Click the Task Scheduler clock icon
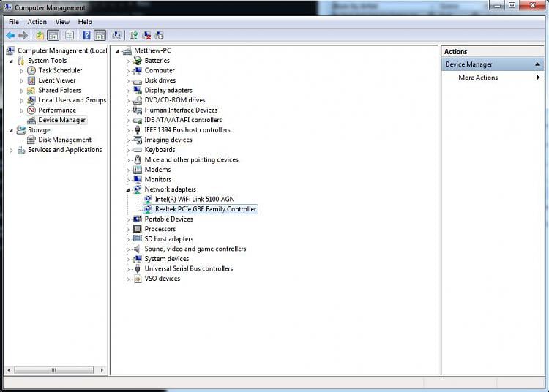Screen dimensions: 549x392 [31, 70]
